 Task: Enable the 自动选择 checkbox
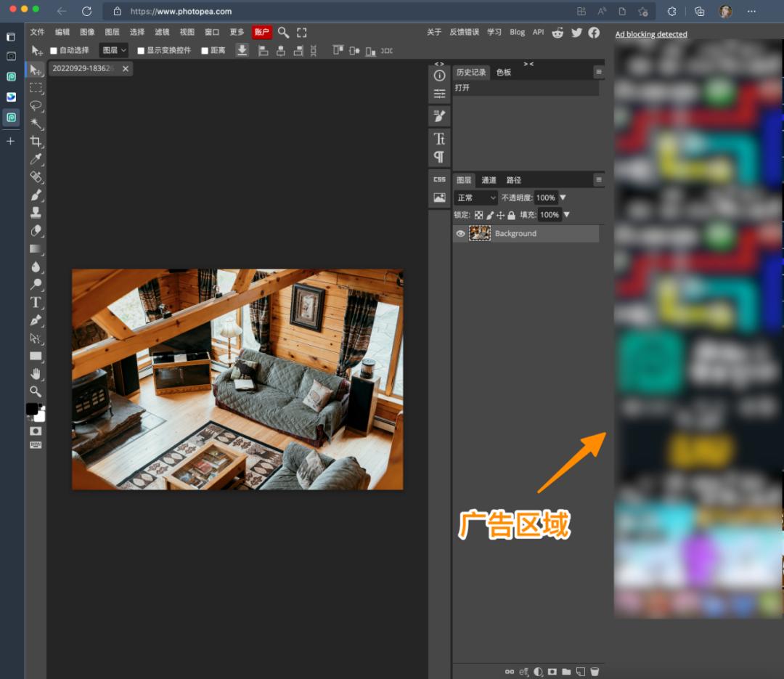[54, 51]
